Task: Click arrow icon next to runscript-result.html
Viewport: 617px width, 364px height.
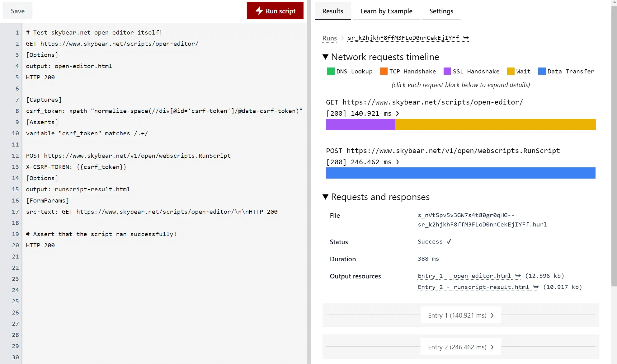Action: click(x=536, y=287)
